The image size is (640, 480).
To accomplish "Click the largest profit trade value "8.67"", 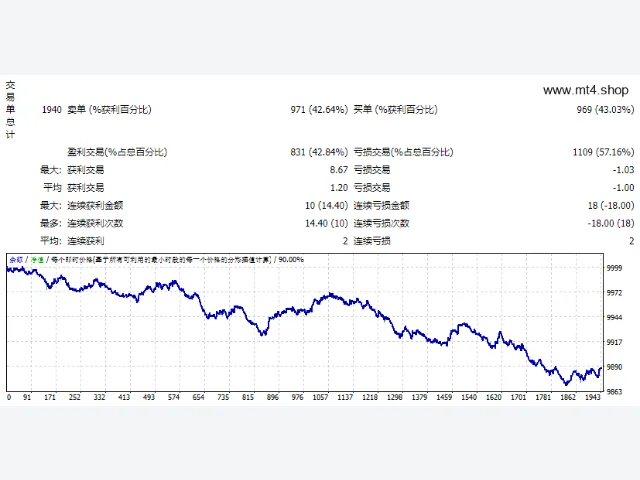I will coord(339,170).
